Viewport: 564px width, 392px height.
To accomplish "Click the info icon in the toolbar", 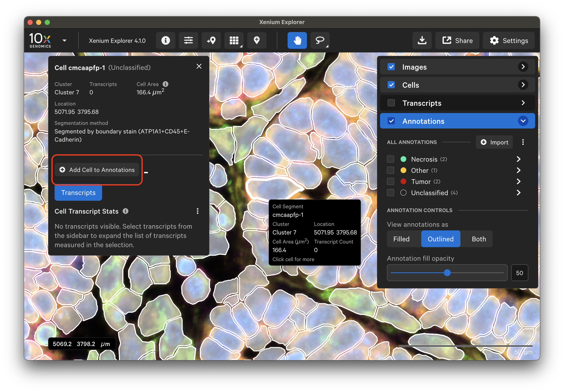I will 166,40.
